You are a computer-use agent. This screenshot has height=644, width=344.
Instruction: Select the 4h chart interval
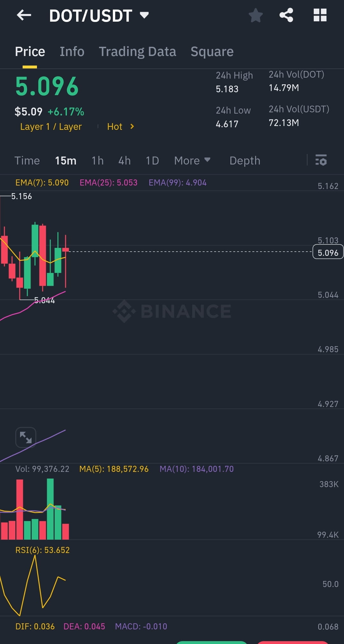pos(125,160)
